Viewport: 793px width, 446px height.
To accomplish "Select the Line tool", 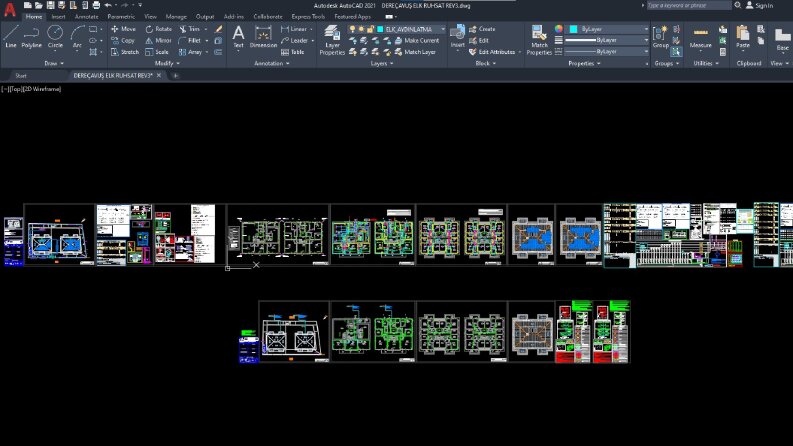I will tap(11, 36).
